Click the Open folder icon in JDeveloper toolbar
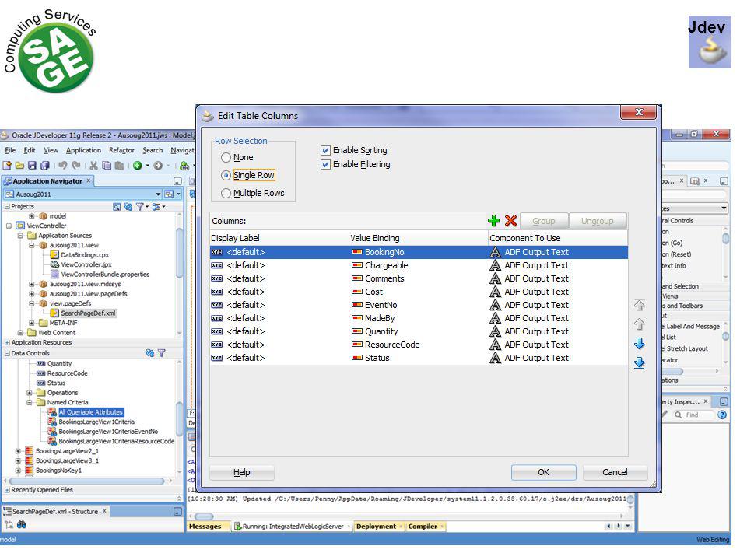The height and width of the screenshot is (560, 747). point(19,165)
